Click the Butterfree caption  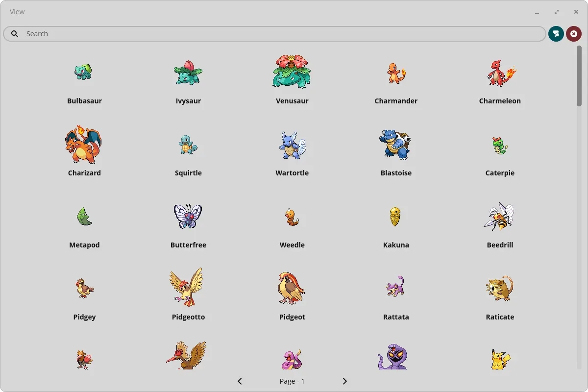click(188, 245)
